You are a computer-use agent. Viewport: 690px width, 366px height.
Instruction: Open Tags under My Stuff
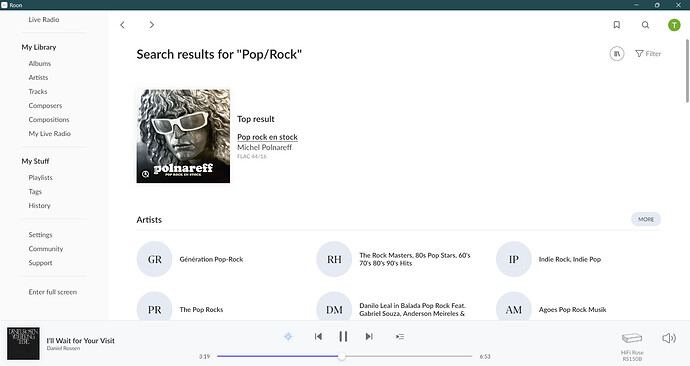(x=35, y=192)
